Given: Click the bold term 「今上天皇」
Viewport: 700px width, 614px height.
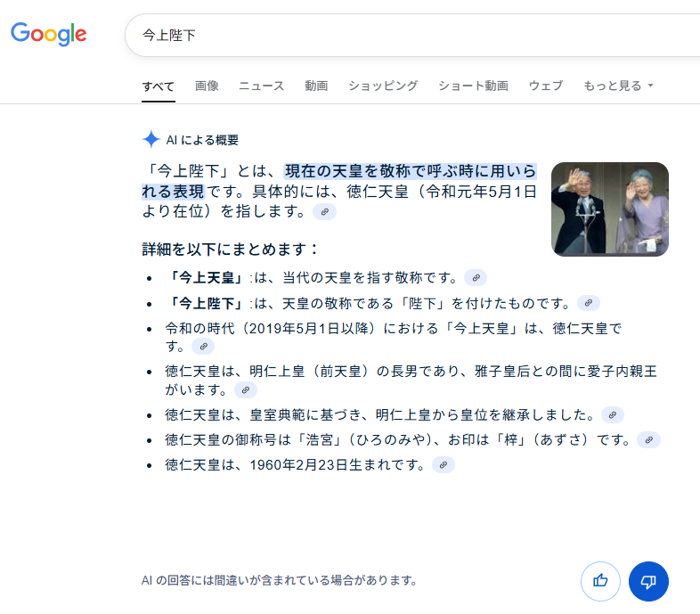Looking at the screenshot, I should (x=207, y=277).
